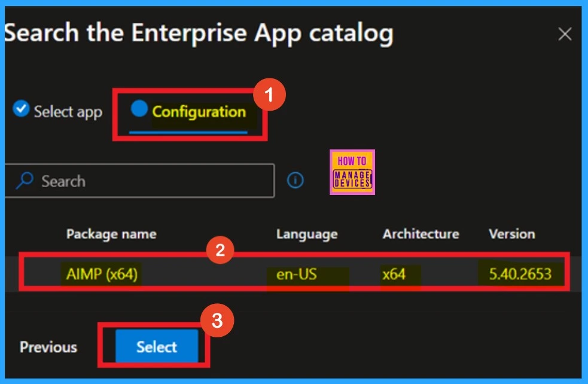This screenshot has width=588, height=384.
Task: Click the blue circle icon of Configuration step
Action: (x=139, y=108)
